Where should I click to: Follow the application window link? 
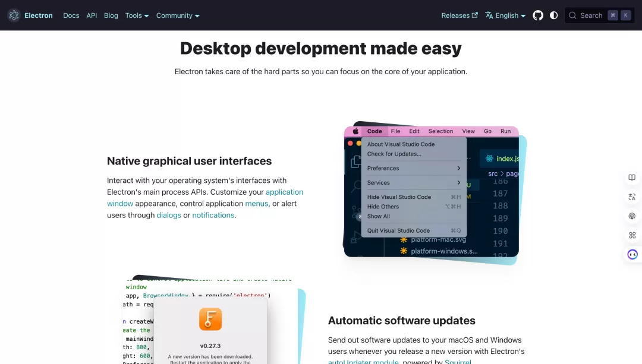pos(284,192)
